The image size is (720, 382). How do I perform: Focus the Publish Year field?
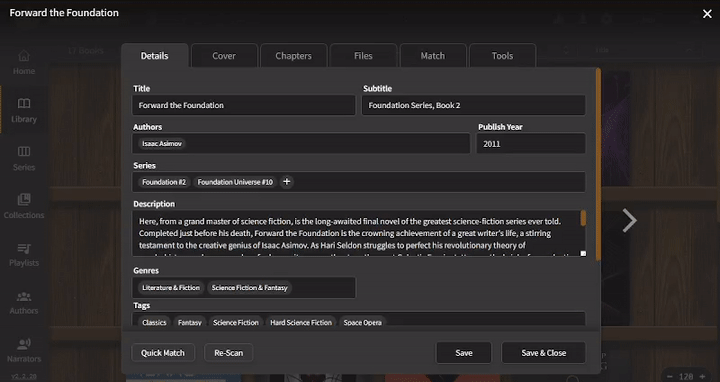point(531,144)
